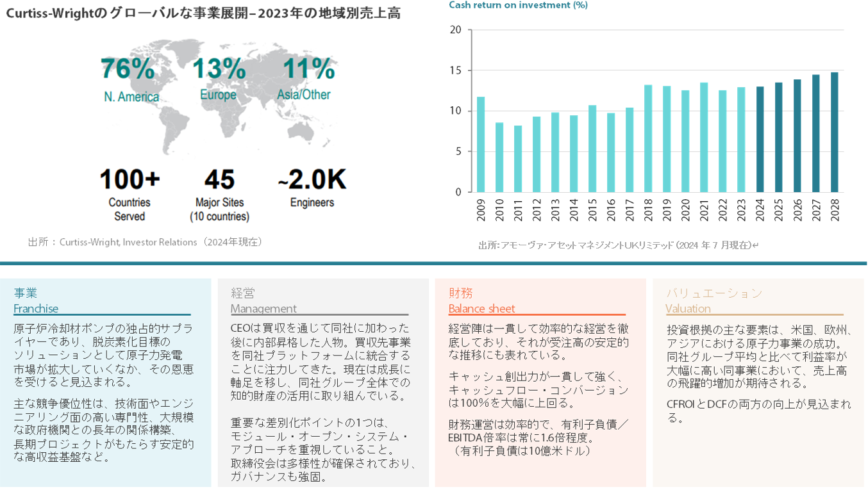This screenshot has height=490, width=868.
Task: Click the '財務' section heading
Action: pyautogui.click(x=460, y=293)
